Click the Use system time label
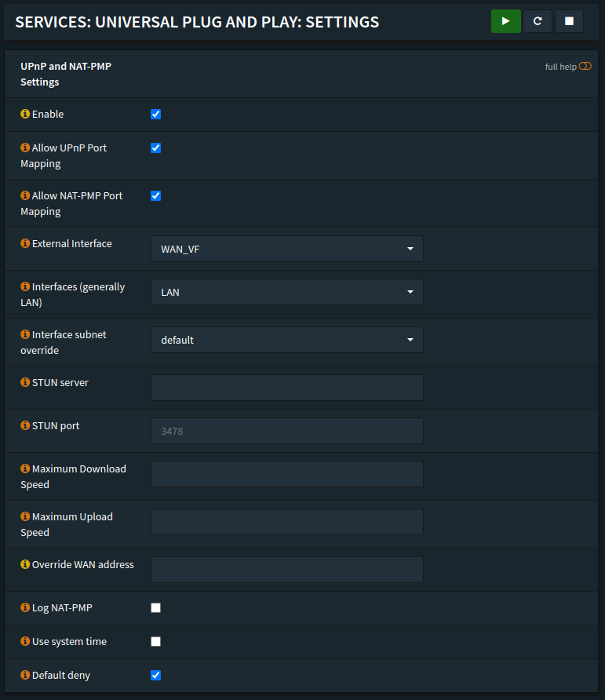Screen dimensions: 605x700 pos(69,641)
